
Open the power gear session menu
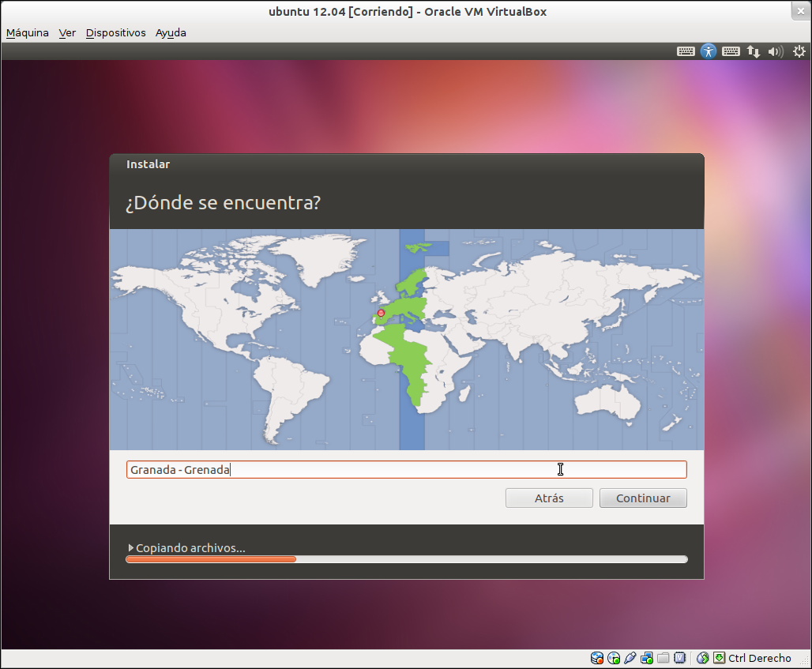(x=799, y=51)
